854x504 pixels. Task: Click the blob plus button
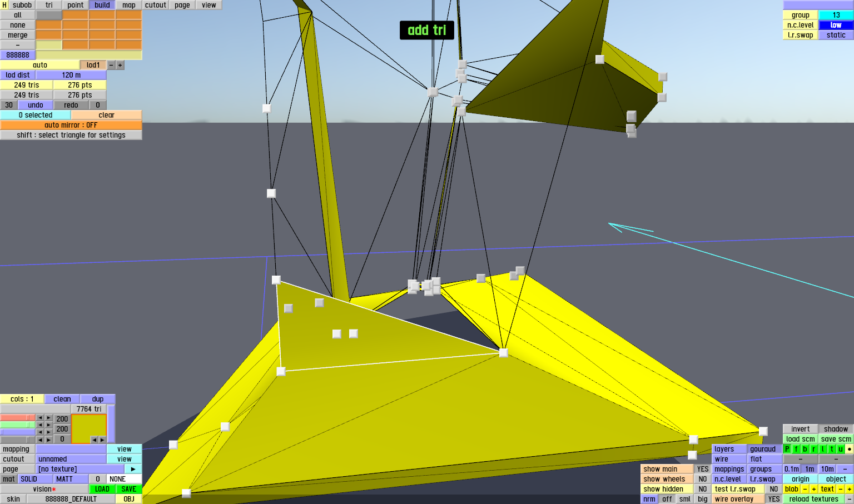[814, 489]
